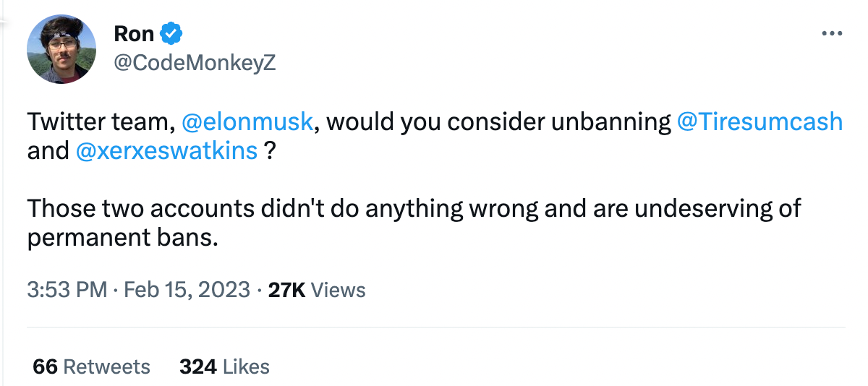Click the word "wrong" in the tweet
The width and height of the screenshot is (868, 386).
tap(504, 208)
